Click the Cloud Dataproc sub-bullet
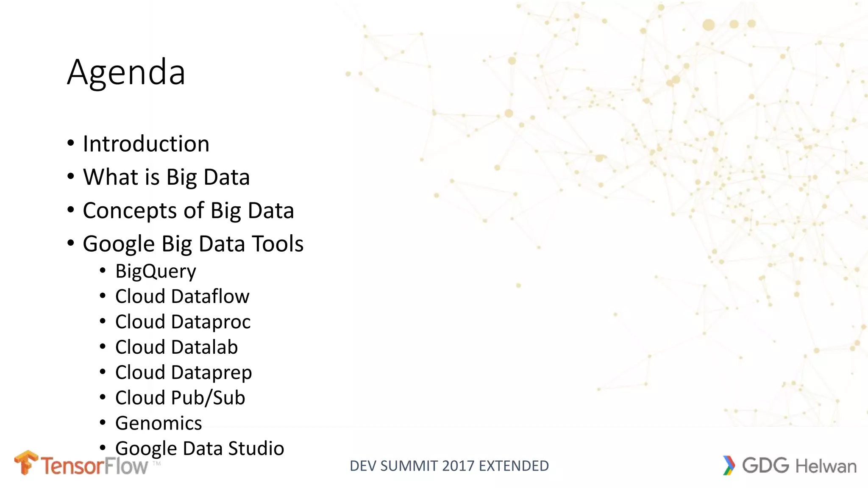The height and width of the screenshot is (488, 868). [x=183, y=322]
